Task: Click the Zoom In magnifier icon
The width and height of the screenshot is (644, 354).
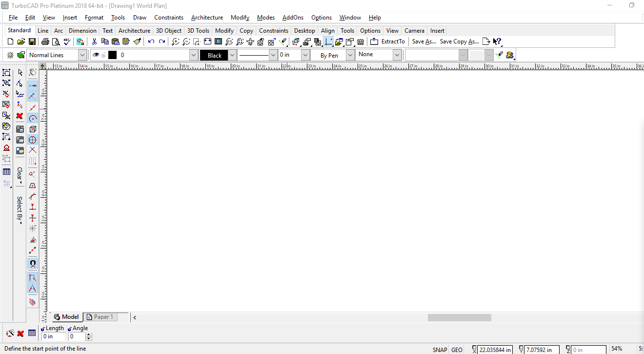Action: (176, 42)
